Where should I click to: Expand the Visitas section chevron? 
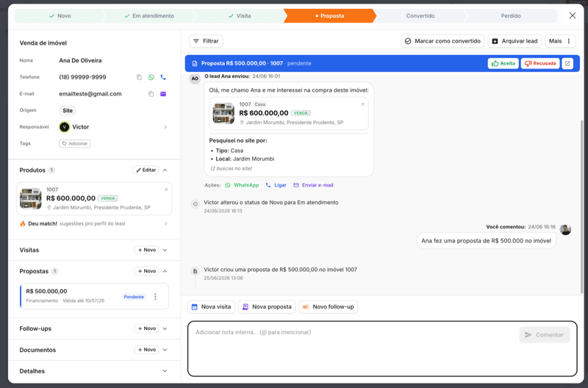click(165, 250)
